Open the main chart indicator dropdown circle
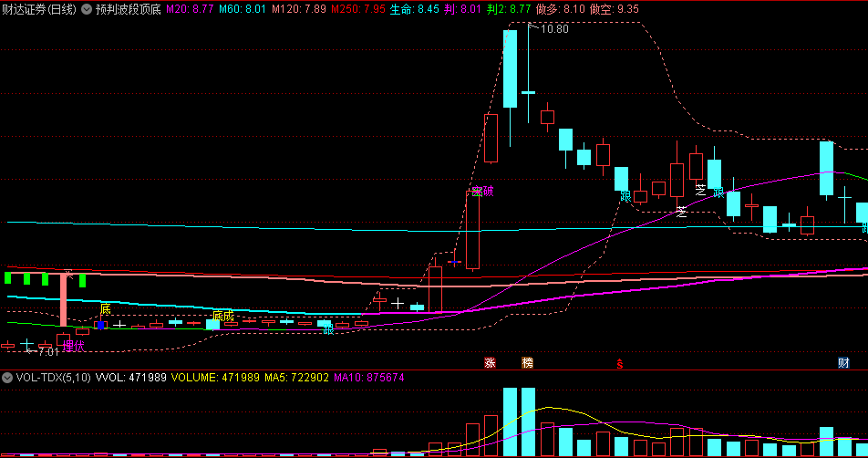The height and width of the screenshot is (458, 868). click(87, 9)
